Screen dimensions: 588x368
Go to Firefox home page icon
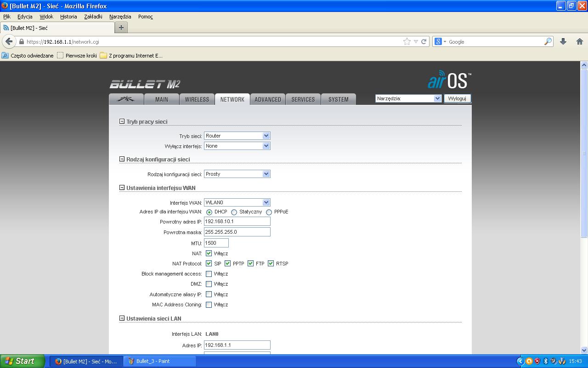click(580, 41)
